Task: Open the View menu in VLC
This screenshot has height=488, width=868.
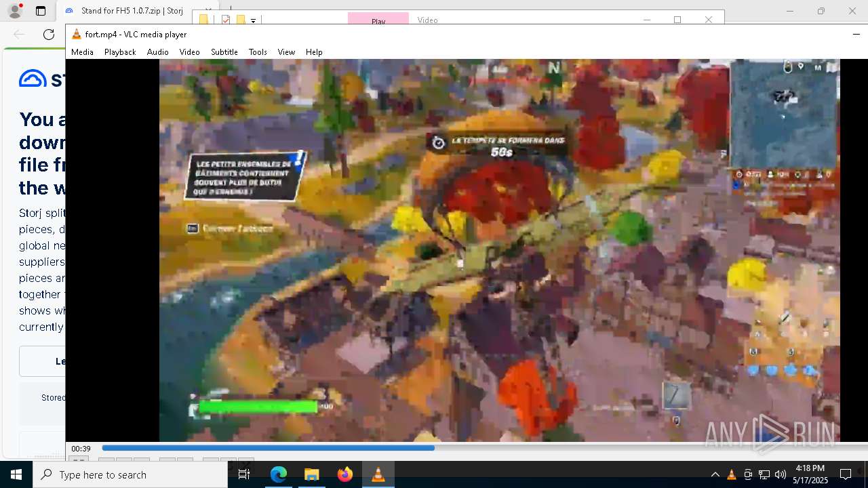Action: tap(286, 52)
